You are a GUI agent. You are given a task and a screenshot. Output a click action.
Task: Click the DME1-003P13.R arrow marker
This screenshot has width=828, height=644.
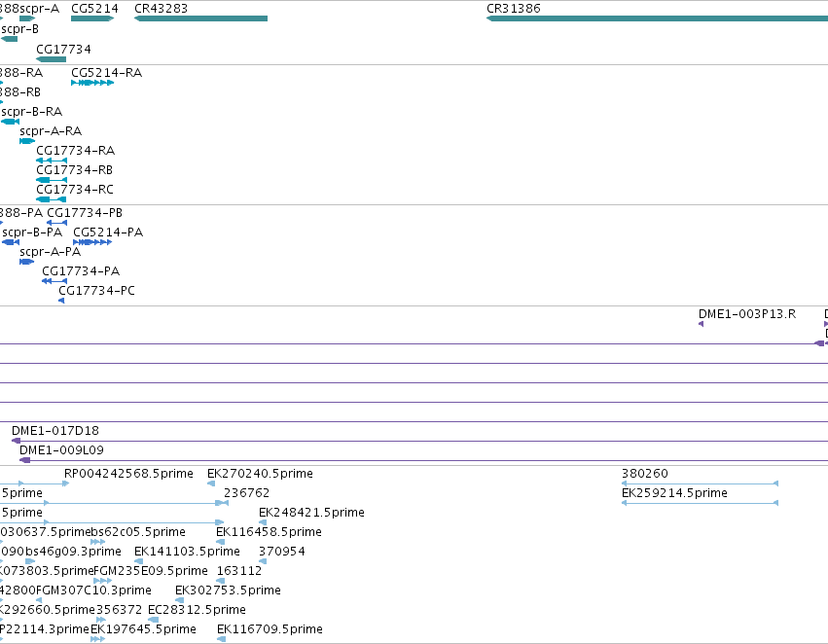pyautogui.click(x=702, y=324)
